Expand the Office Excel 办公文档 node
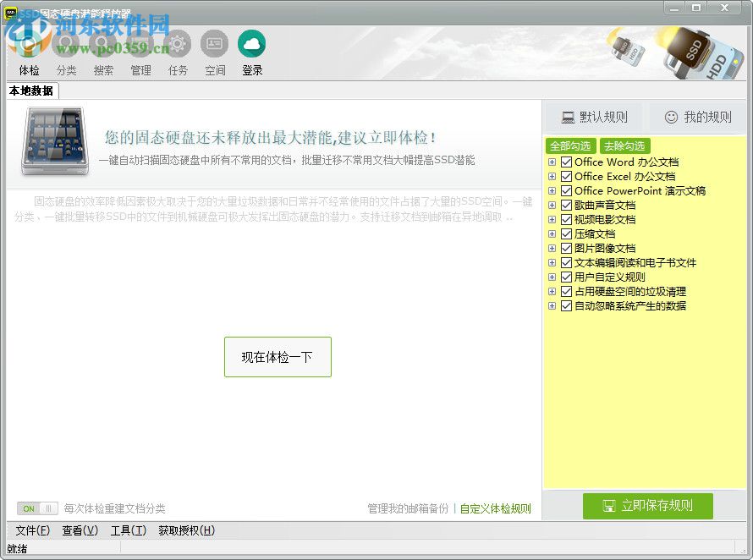 [552, 176]
